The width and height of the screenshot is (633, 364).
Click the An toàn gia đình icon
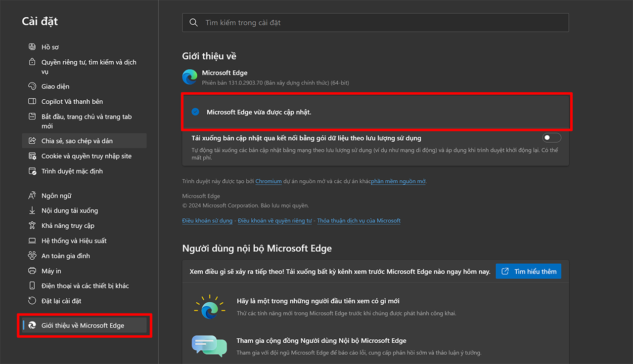[x=32, y=256]
